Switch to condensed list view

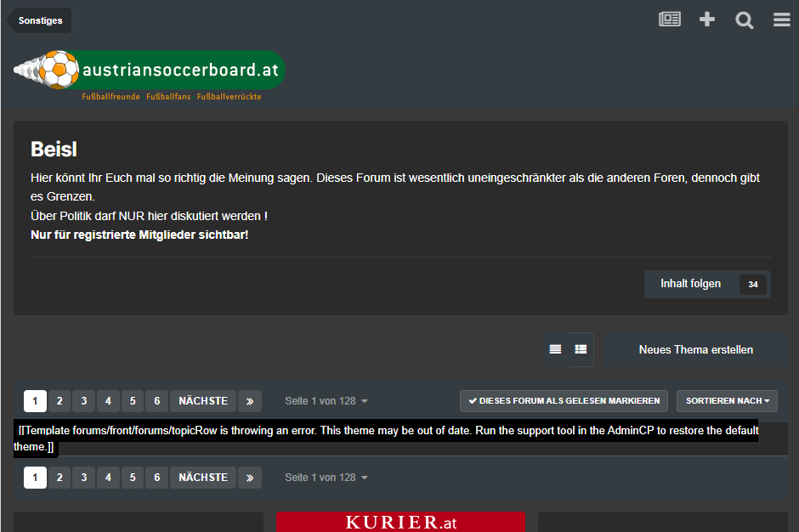pos(555,349)
